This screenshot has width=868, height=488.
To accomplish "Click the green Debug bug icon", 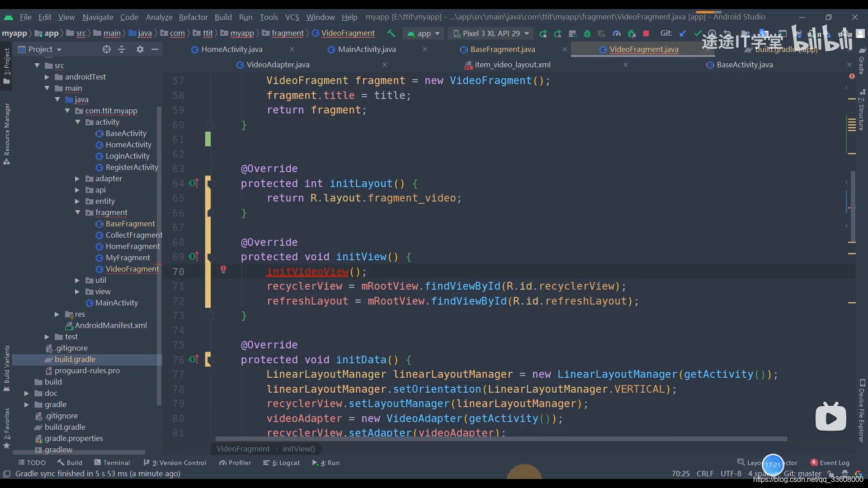I will 587,33.
